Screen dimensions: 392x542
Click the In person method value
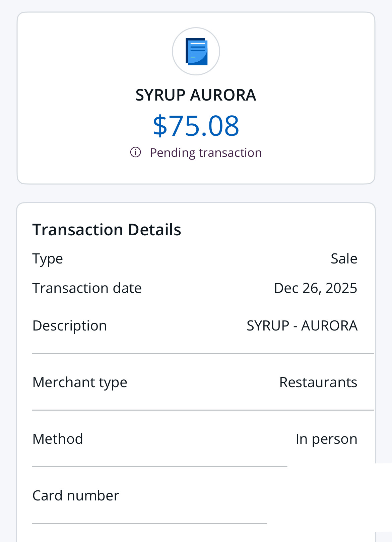(326, 439)
